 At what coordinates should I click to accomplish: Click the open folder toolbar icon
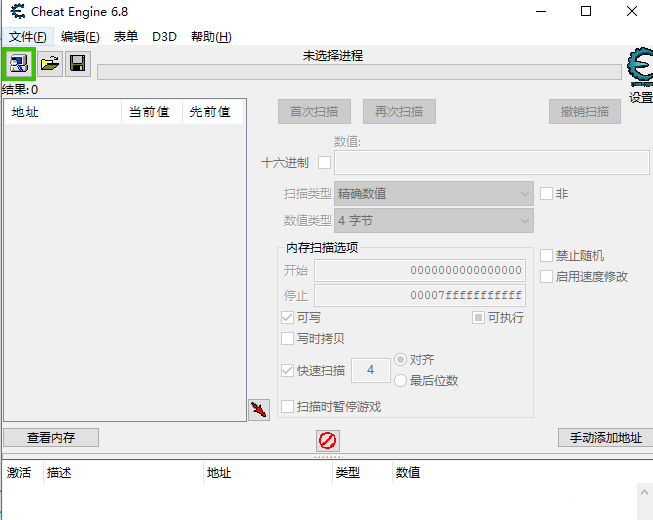(x=50, y=64)
